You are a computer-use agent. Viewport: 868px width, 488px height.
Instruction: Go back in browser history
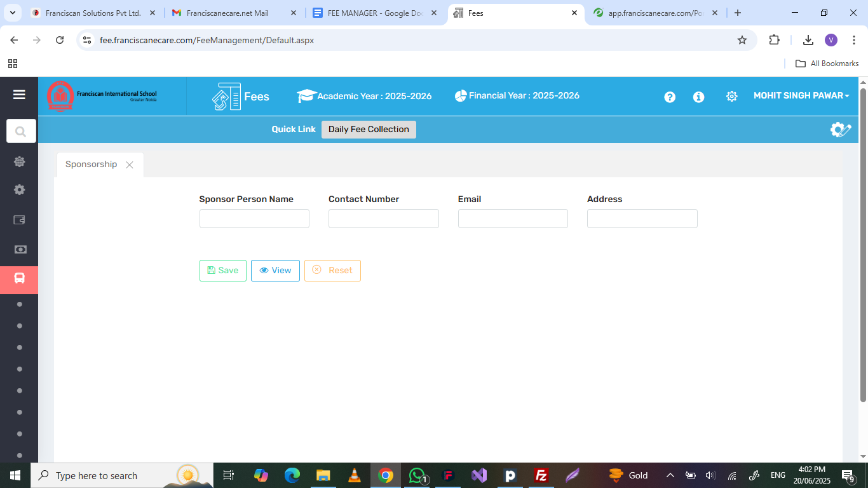(14, 40)
